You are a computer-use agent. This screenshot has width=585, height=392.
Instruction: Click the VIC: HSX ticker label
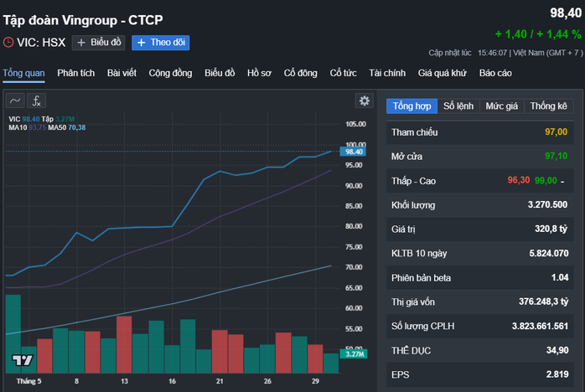(x=41, y=43)
